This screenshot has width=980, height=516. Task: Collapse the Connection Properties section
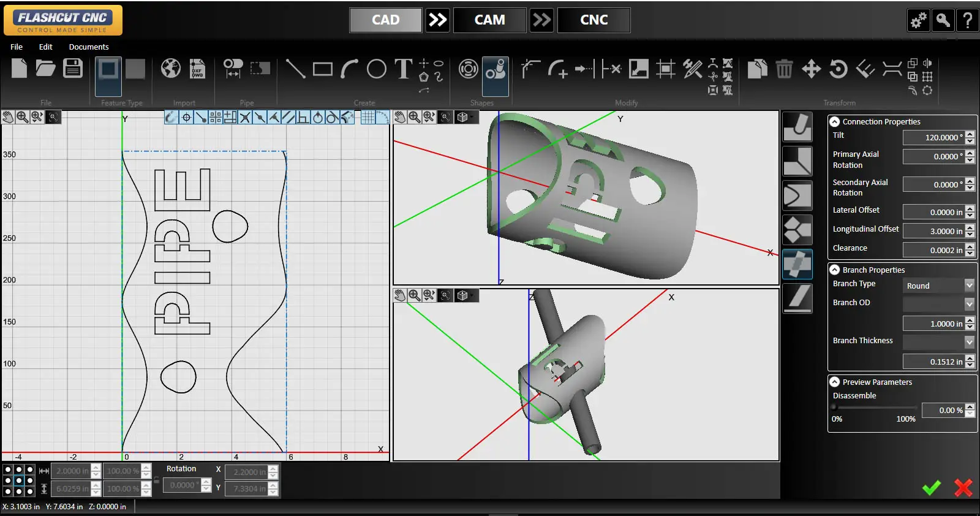point(835,122)
